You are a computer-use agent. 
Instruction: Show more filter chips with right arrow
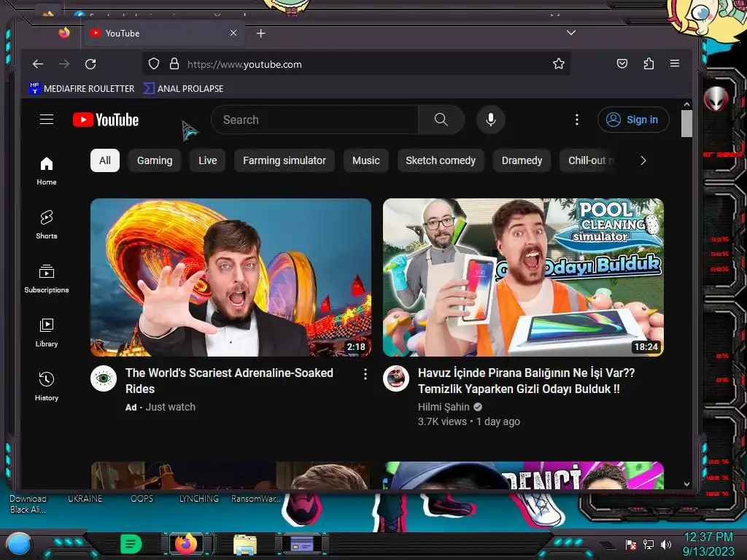[x=643, y=160]
